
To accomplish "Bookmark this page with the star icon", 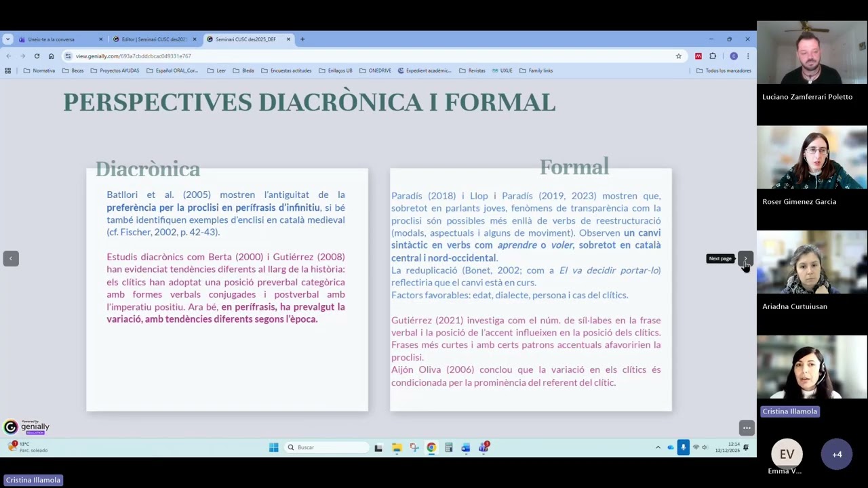I will tap(678, 56).
